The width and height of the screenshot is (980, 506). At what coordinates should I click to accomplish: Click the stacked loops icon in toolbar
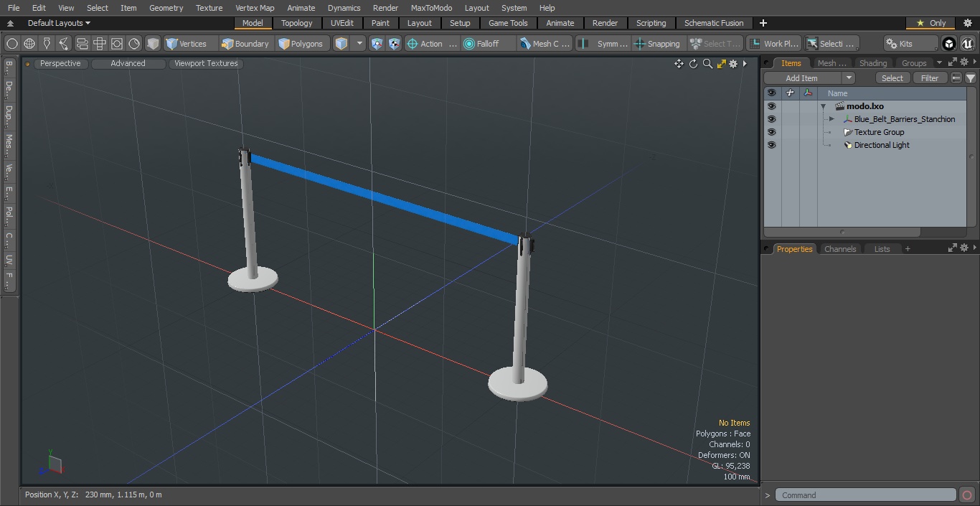82,44
